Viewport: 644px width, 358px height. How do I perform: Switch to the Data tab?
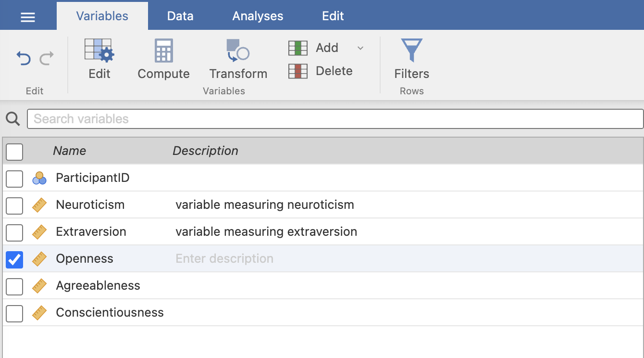point(180,16)
